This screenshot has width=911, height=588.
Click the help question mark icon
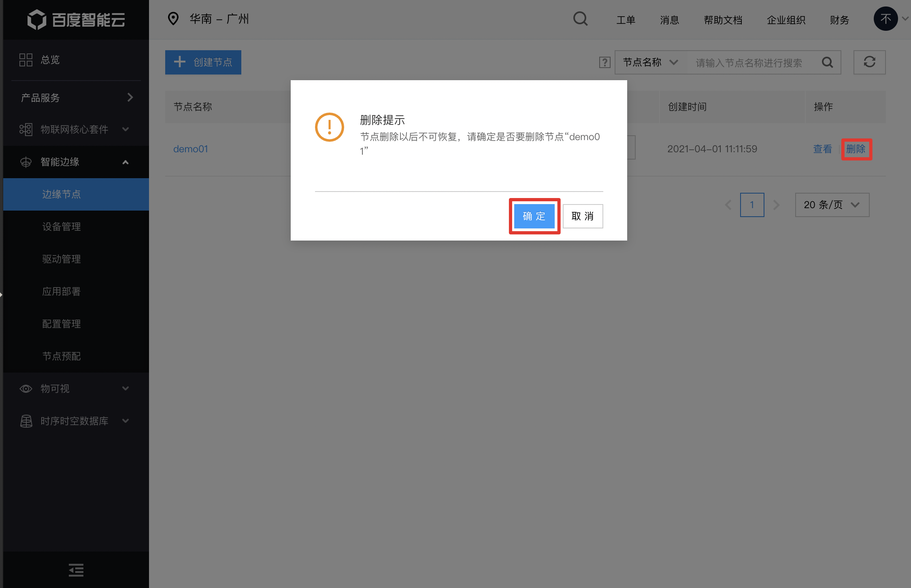click(604, 62)
